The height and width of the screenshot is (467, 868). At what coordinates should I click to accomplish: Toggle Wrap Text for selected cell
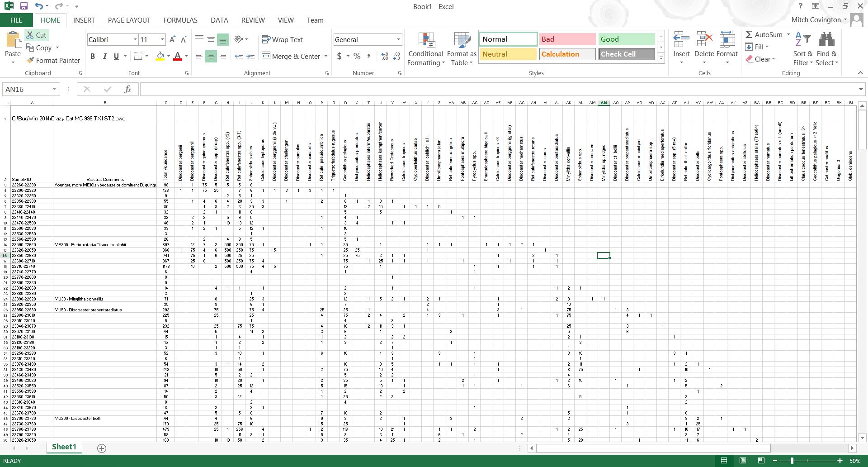click(x=283, y=40)
